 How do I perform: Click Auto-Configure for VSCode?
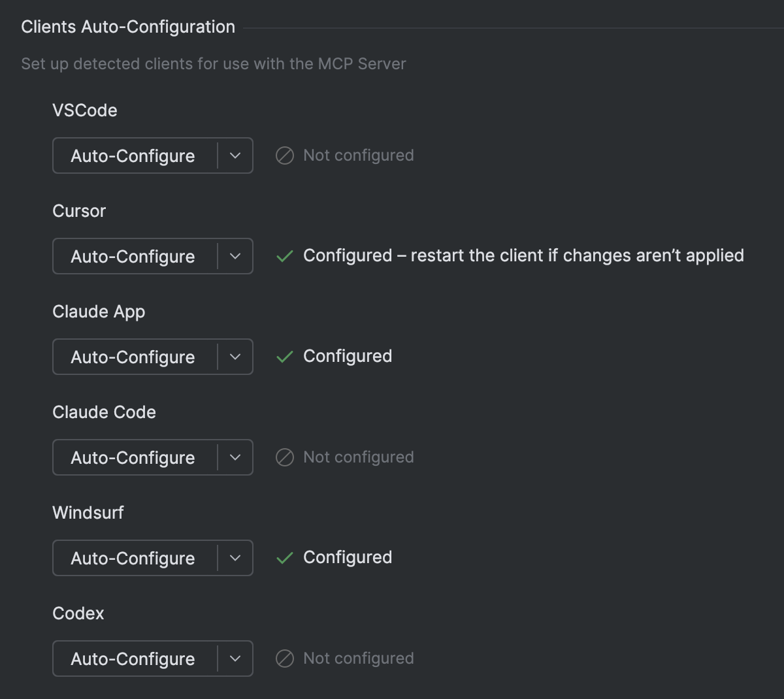click(134, 155)
